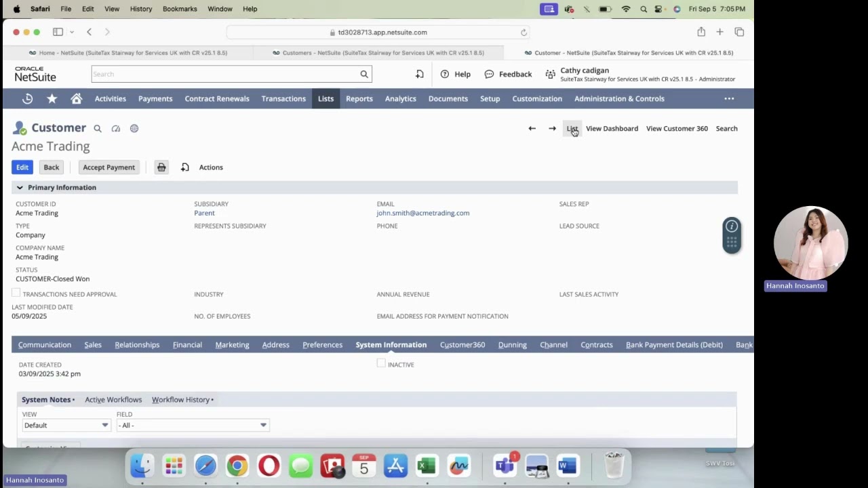Click the globe icon beside Customer

coord(134,129)
